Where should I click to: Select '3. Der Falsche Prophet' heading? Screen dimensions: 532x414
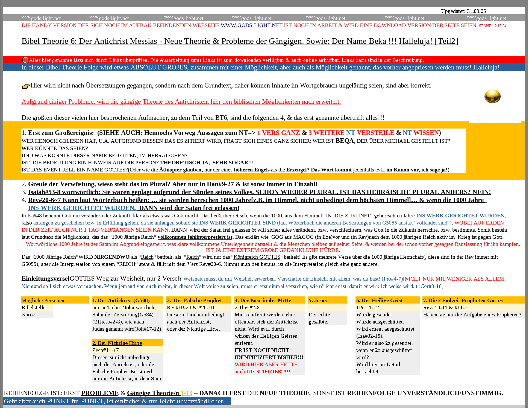pos(194,300)
